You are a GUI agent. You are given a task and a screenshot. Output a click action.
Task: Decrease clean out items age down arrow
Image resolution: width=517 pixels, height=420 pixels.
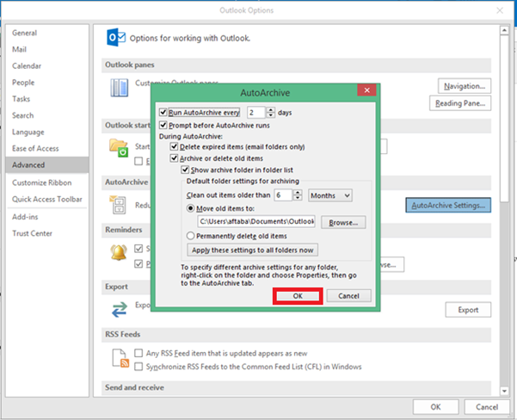pos(298,198)
